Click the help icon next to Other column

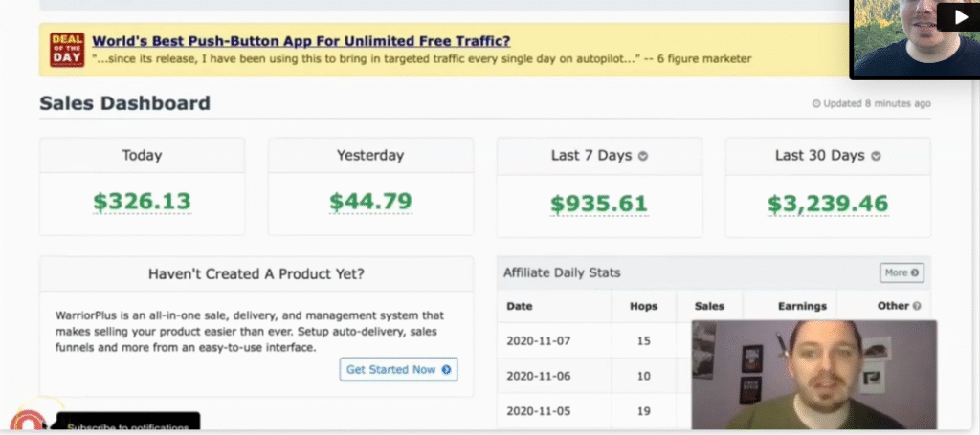[x=917, y=307]
